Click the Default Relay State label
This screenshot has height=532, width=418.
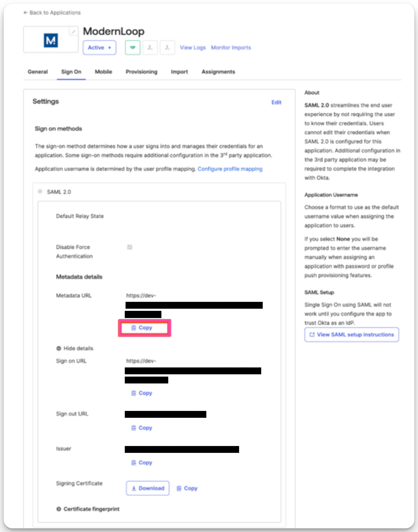pyautogui.click(x=80, y=216)
